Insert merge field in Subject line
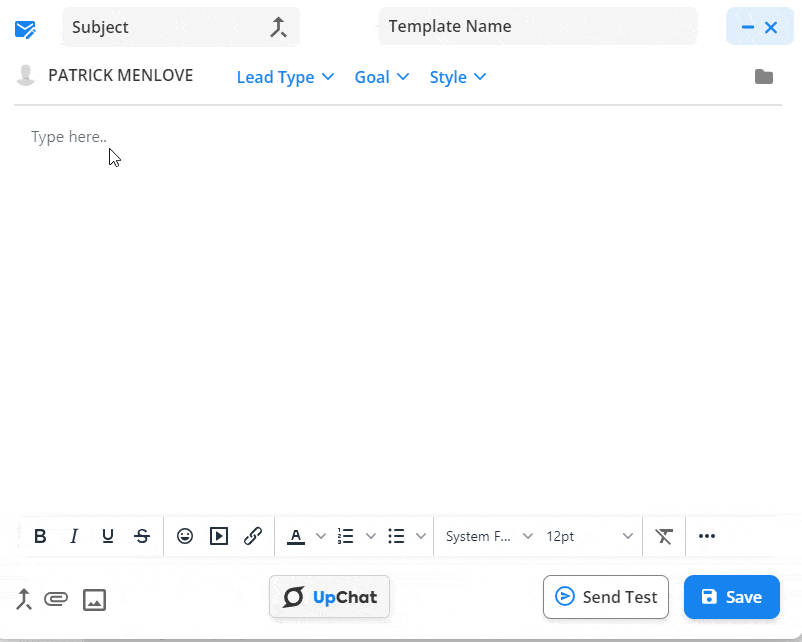This screenshot has height=642, width=802. 278,27
